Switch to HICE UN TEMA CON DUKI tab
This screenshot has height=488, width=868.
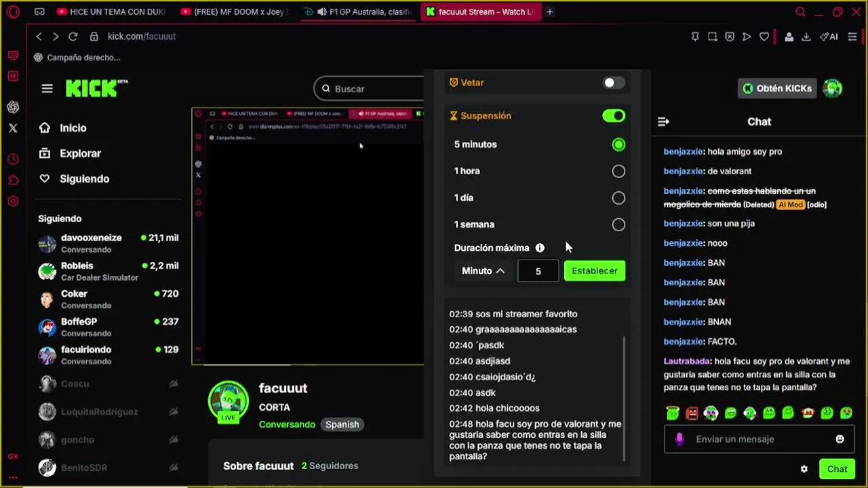[111, 12]
